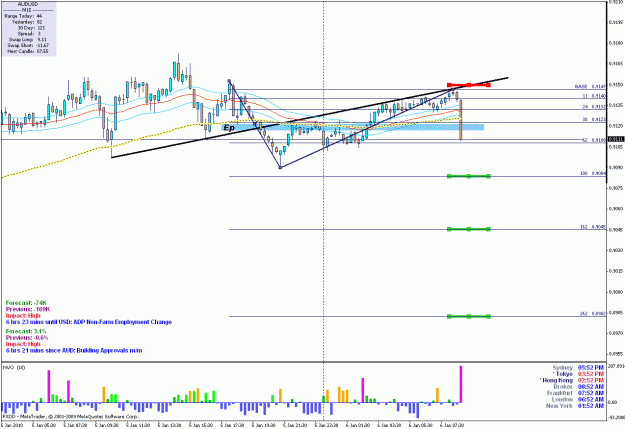This screenshot has width=625, height=429.
Task: Click the zigzag swing low point marker
Action: point(280,167)
